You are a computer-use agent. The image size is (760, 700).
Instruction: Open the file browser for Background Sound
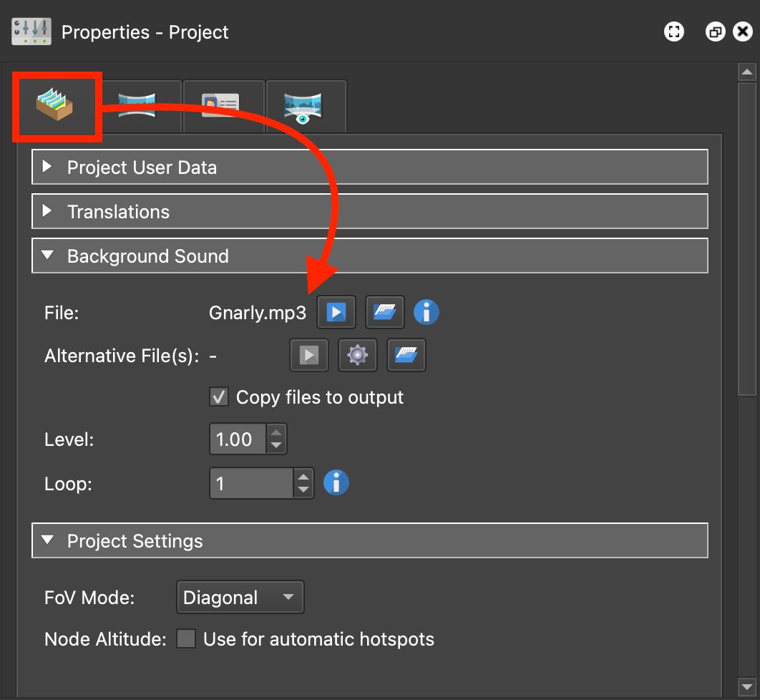pyautogui.click(x=385, y=312)
